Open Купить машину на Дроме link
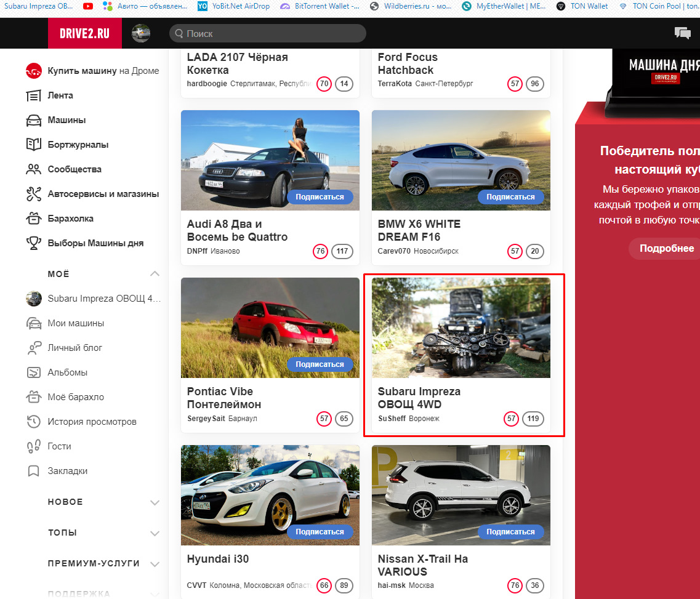700x599 pixels. 103,71
